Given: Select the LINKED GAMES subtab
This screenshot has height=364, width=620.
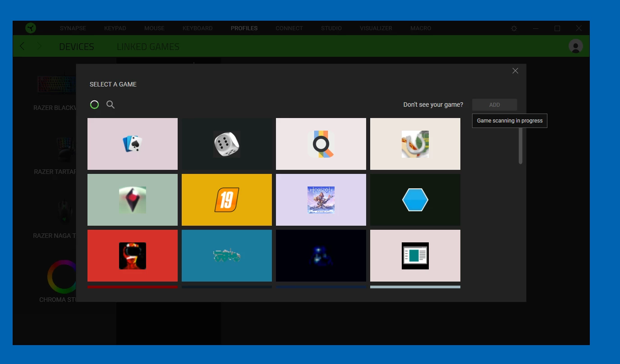Looking at the screenshot, I should point(148,46).
